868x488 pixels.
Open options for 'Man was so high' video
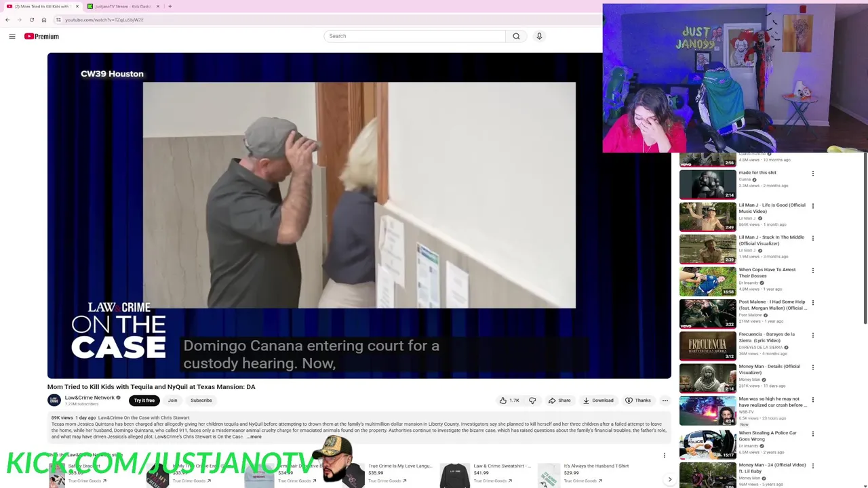point(813,400)
